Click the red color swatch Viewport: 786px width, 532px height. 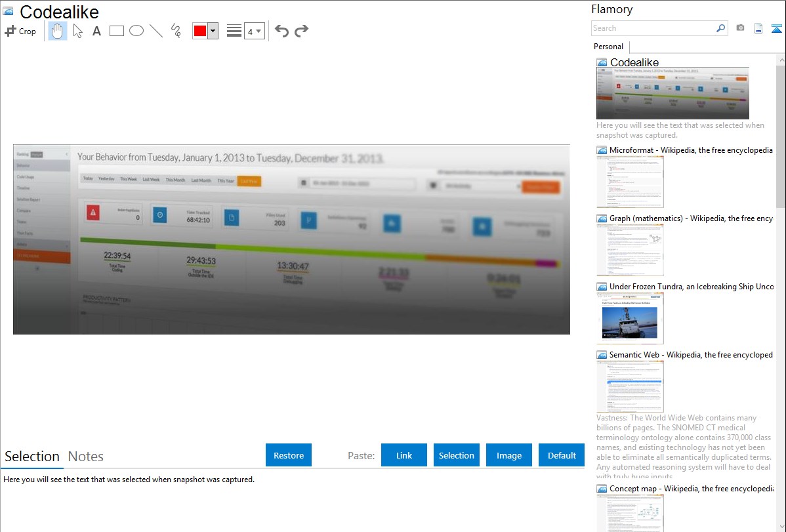tap(199, 31)
